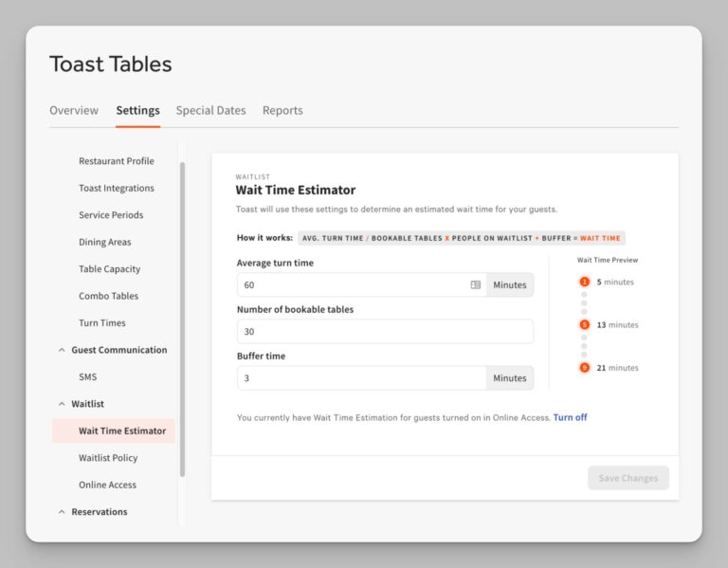Turn off Wait Time Estimation link

point(570,417)
